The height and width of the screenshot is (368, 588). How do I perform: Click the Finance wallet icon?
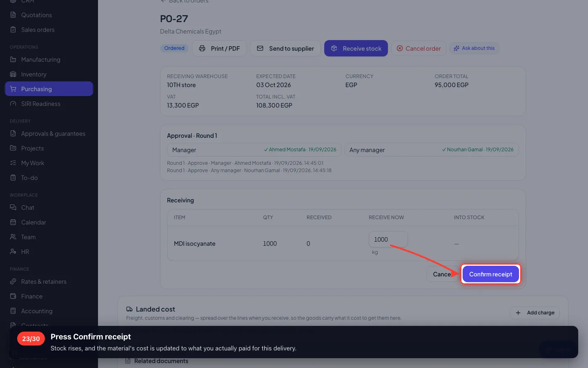tap(13, 296)
